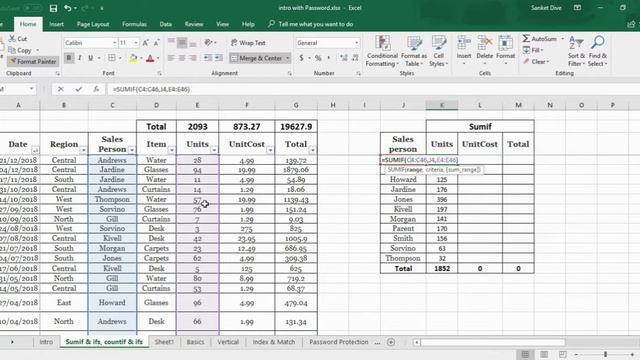Toggle Underline formatting
This screenshot has height=360, width=640.
click(91, 58)
